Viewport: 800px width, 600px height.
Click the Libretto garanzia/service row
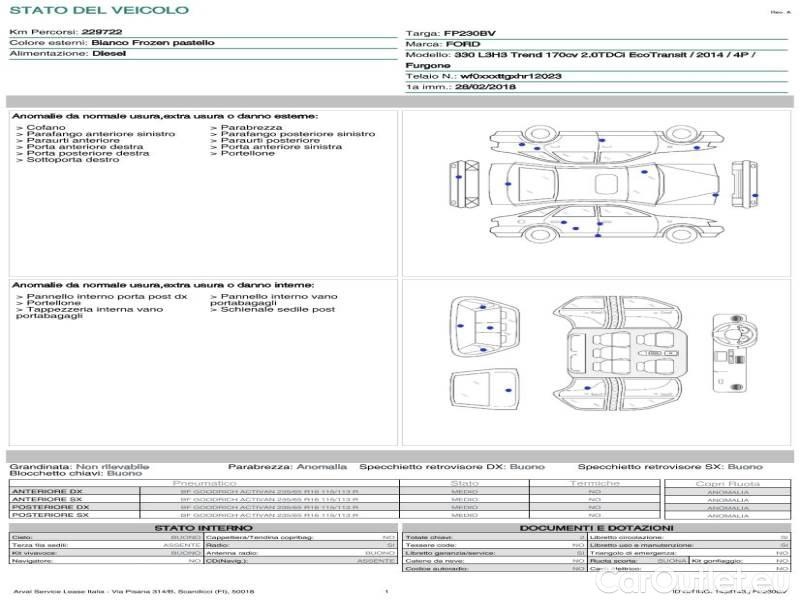[x=495, y=553]
